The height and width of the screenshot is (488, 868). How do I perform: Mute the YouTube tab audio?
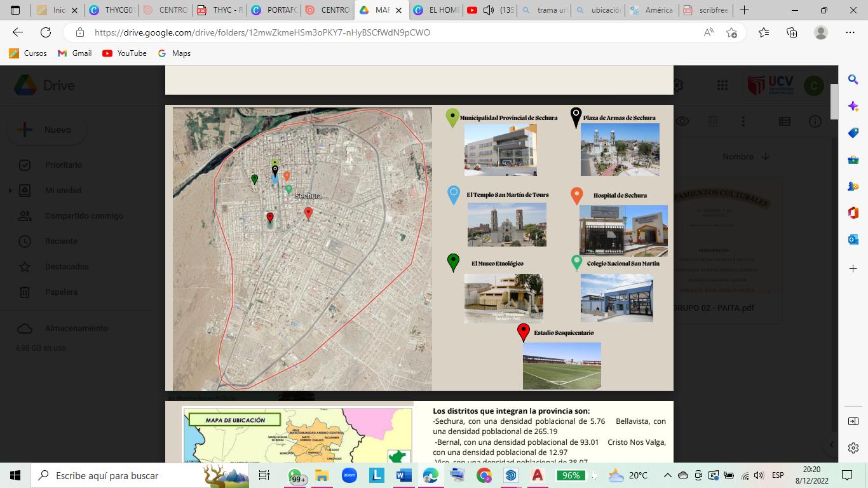click(x=489, y=10)
